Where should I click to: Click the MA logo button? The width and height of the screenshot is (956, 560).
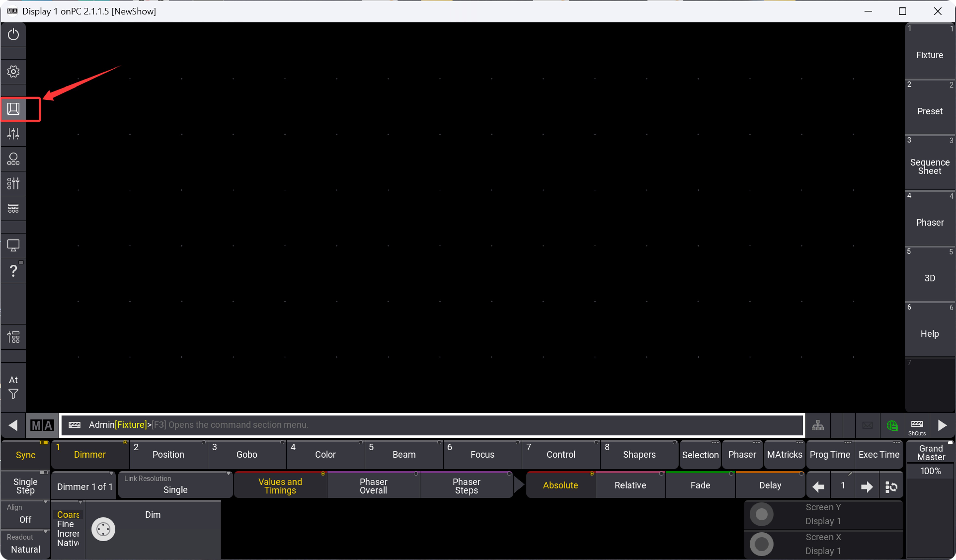click(x=42, y=425)
